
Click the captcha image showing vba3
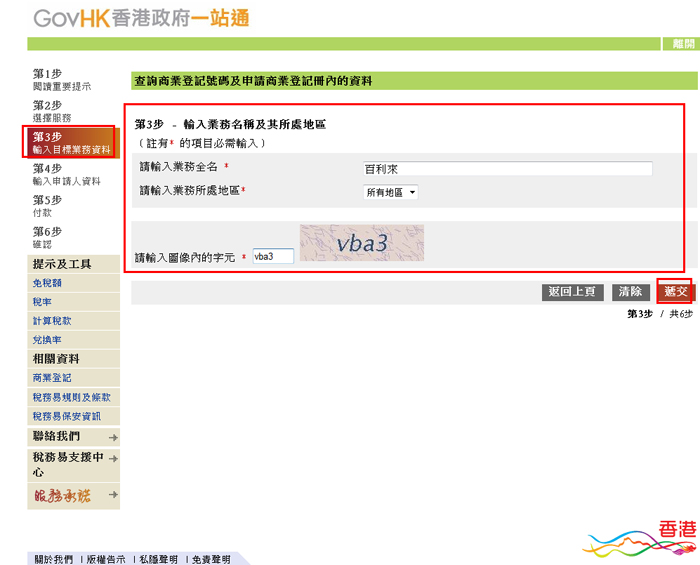[361, 243]
